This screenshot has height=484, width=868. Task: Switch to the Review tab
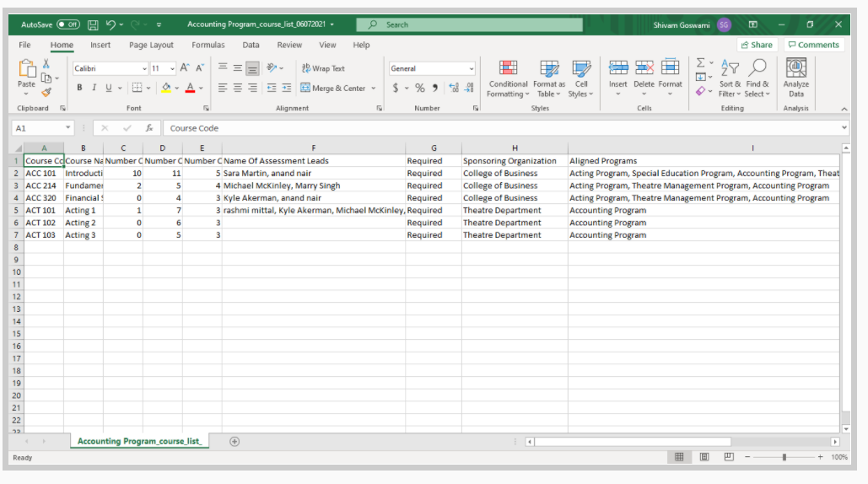pos(289,45)
